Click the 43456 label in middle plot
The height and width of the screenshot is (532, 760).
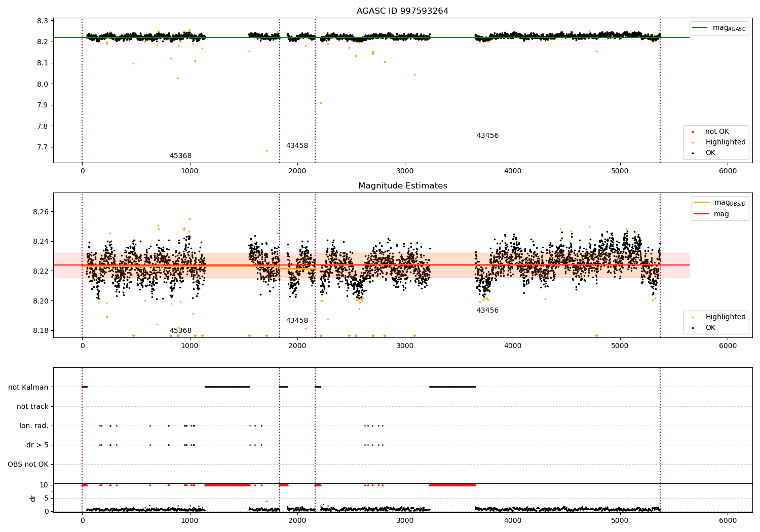(x=487, y=311)
